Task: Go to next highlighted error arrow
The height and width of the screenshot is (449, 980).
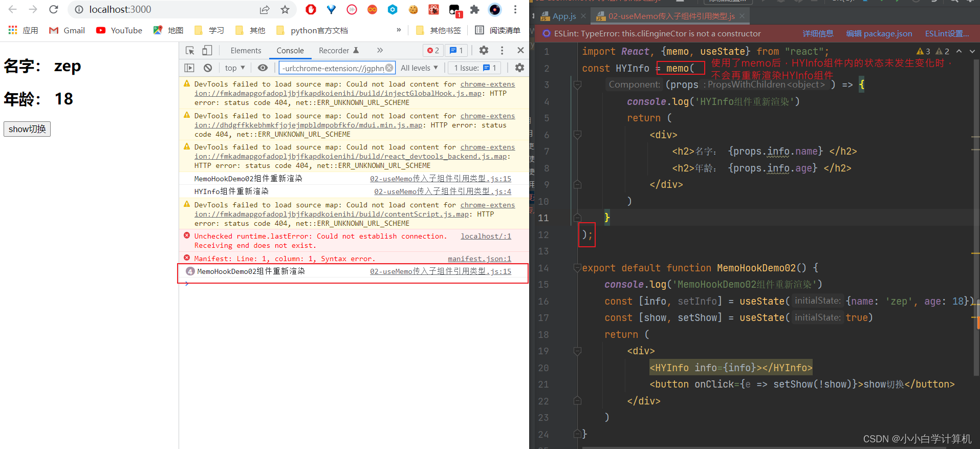Action: (972, 51)
